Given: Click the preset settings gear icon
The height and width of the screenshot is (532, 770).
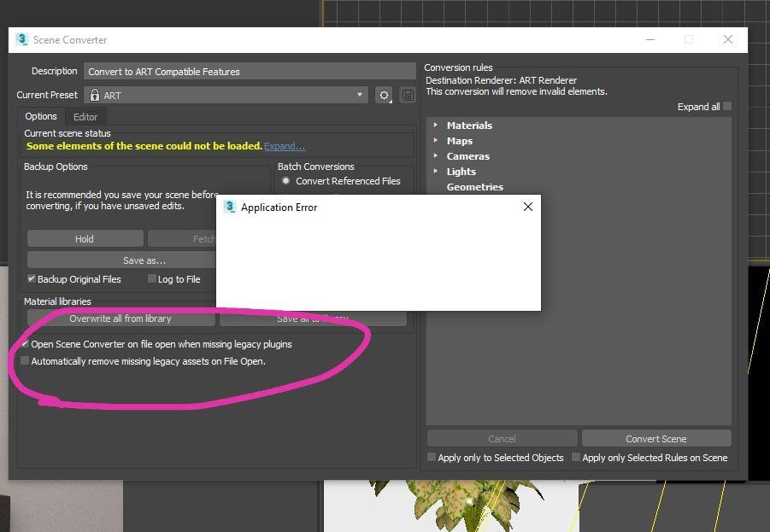Looking at the screenshot, I should (384, 95).
